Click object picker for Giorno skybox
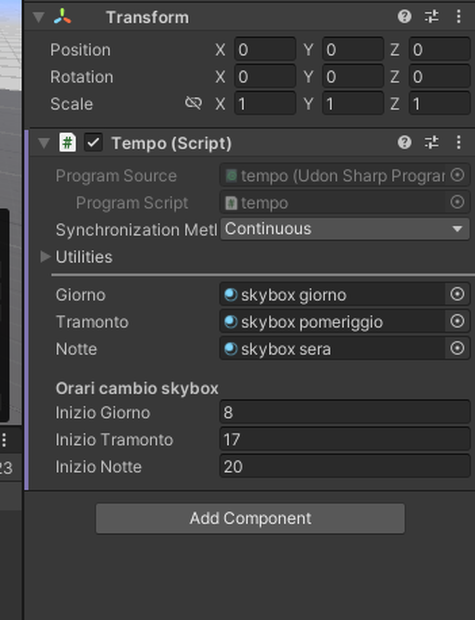This screenshot has width=475, height=620. 457,294
